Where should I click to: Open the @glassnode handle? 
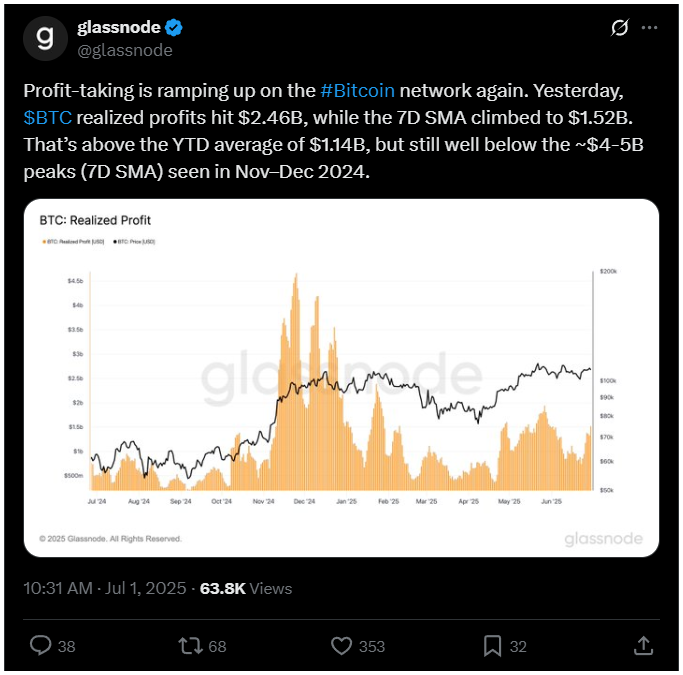coord(125,51)
